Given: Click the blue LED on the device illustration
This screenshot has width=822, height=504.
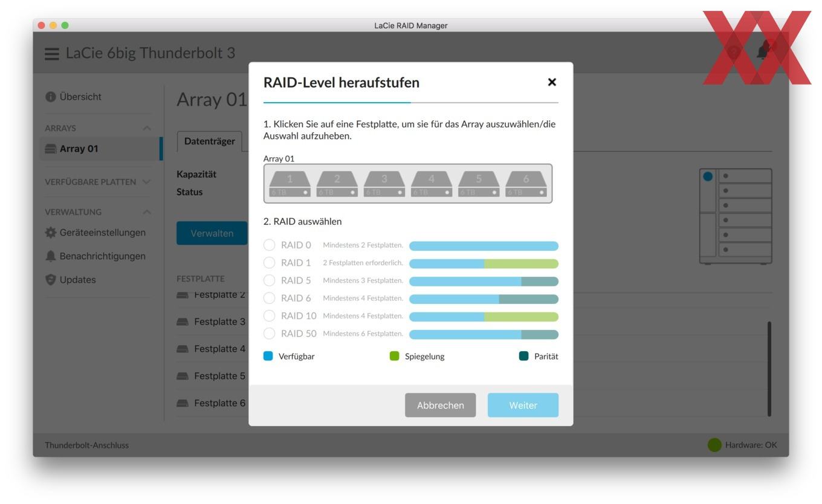Looking at the screenshot, I should 708,177.
